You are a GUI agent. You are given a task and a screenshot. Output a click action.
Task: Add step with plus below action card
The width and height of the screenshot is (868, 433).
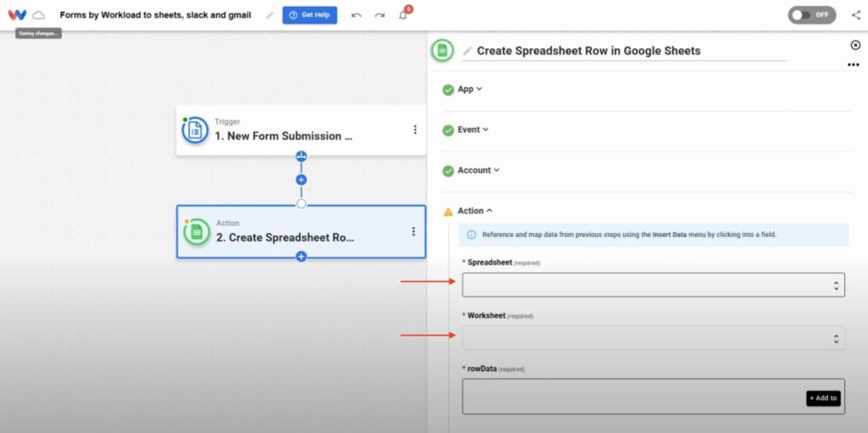click(301, 257)
